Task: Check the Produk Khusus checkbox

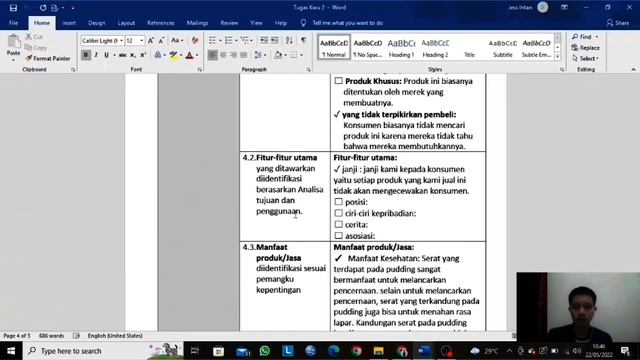Action: pyautogui.click(x=338, y=81)
